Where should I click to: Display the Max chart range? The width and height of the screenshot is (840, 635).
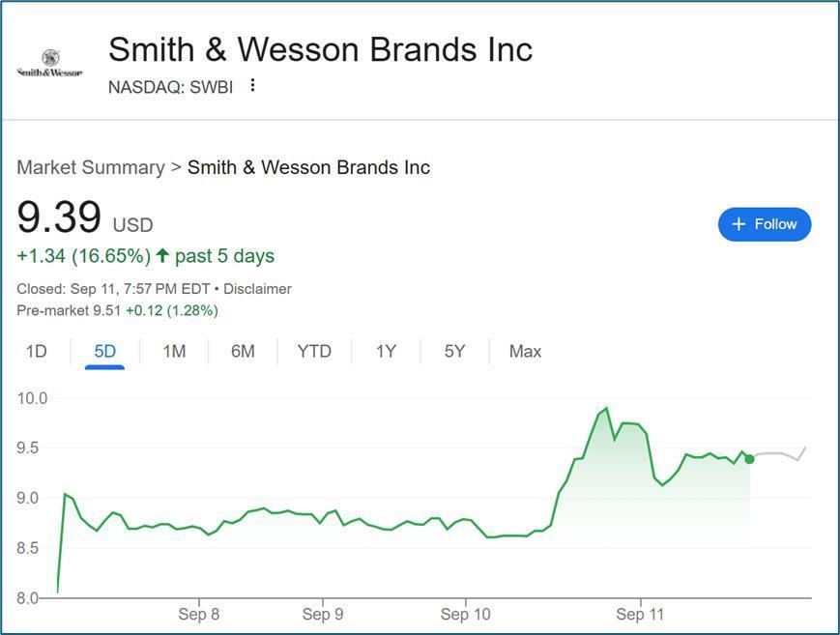(525, 352)
